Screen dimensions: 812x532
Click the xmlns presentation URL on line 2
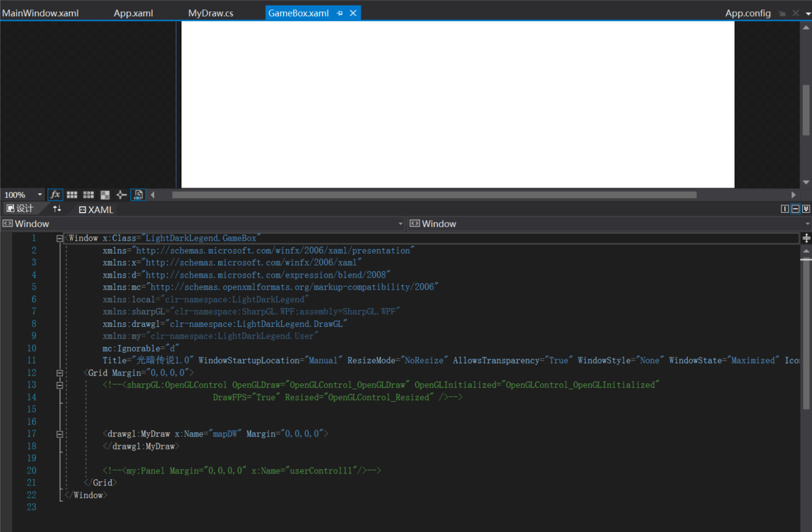[x=273, y=250]
